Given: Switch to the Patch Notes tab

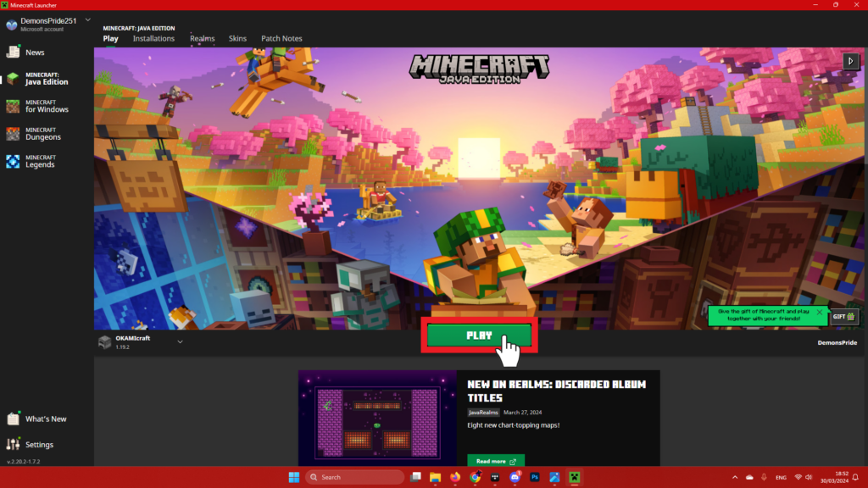Looking at the screenshot, I should coord(281,39).
